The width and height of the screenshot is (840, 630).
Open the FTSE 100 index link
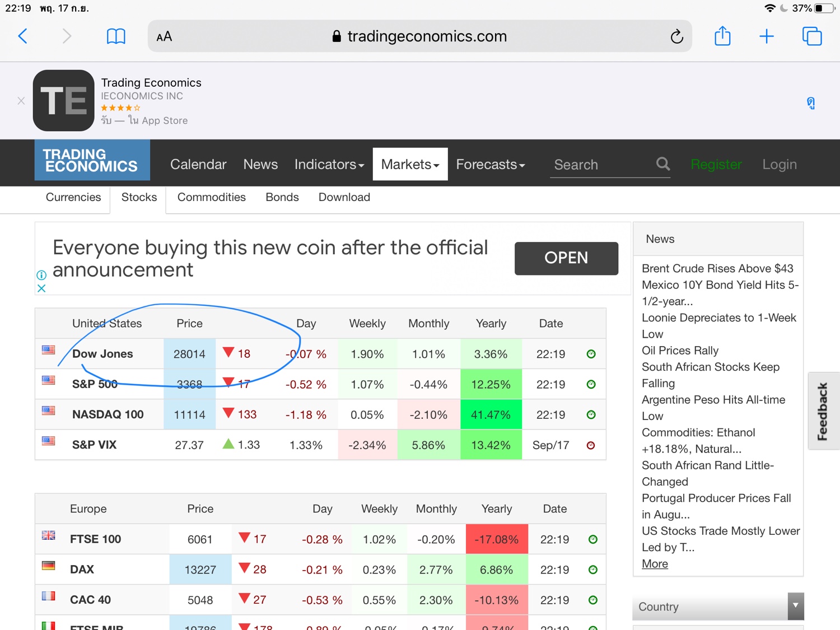[95, 539]
